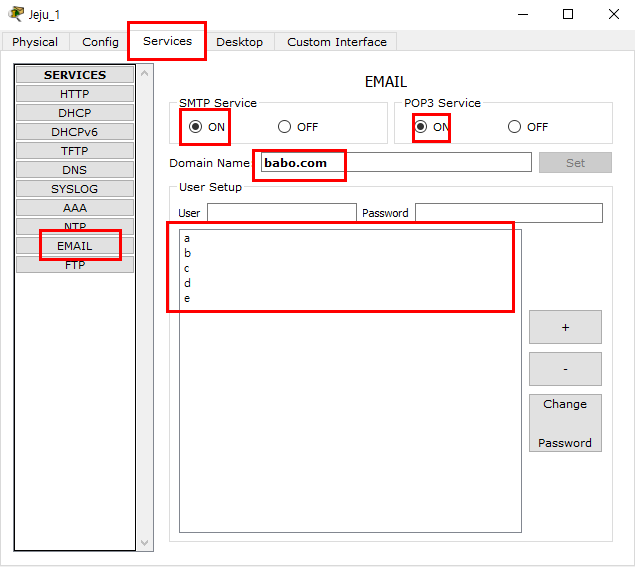Image resolution: width=635 pixels, height=567 pixels.
Task: Click the Domain Name field showing babo.com
Action: click(396, 162)
